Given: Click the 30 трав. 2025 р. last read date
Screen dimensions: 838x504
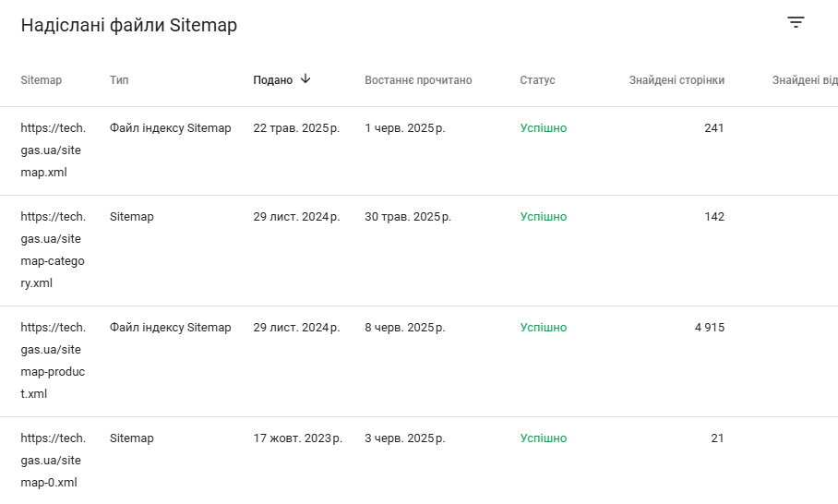Looking at the screenshot, I should pos(408,217).
